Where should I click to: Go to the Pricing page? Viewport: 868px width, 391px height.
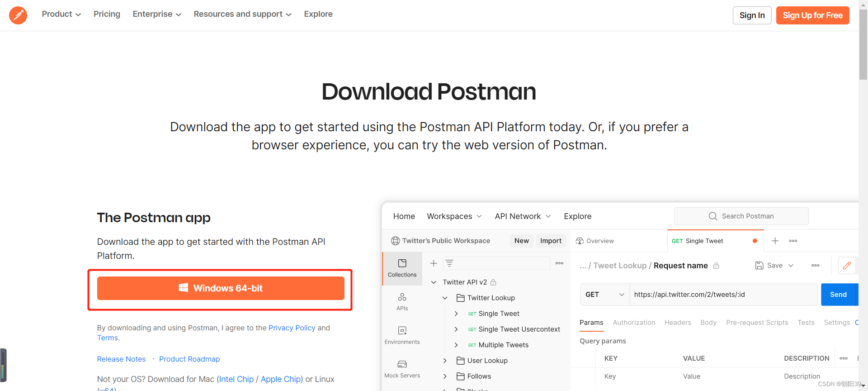pyautogui.click(x=107, y=14)
